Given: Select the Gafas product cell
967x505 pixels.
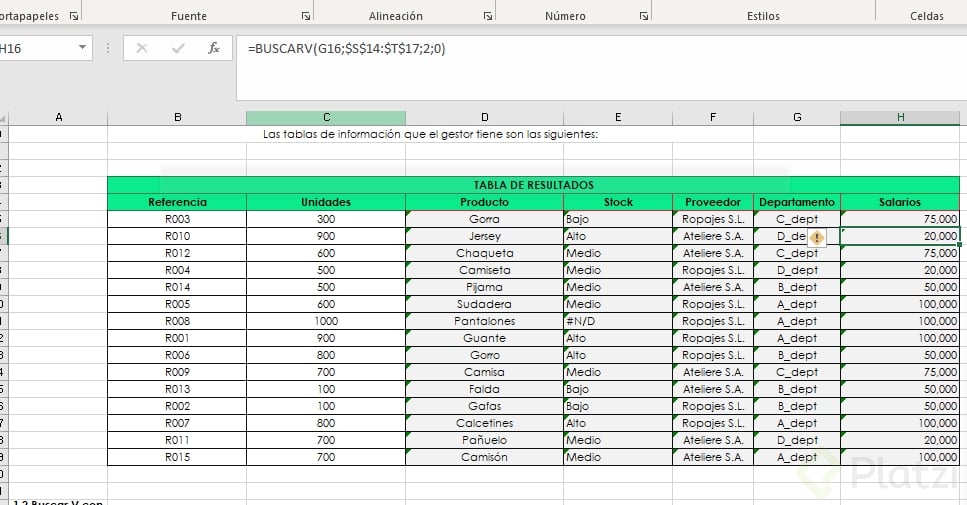Looking at the screenshot, I should click(x=485, y=406).
